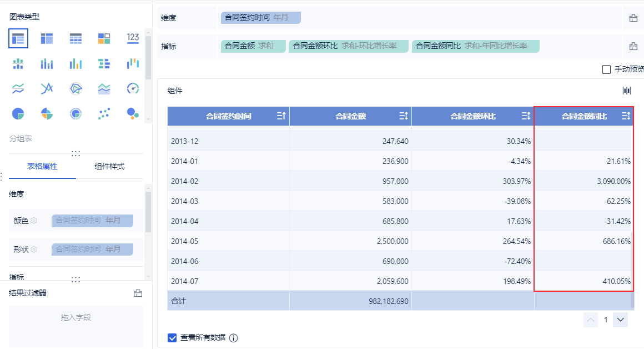Go to the next table page
This screenshot has width=644, height=349.
point(621,320)
